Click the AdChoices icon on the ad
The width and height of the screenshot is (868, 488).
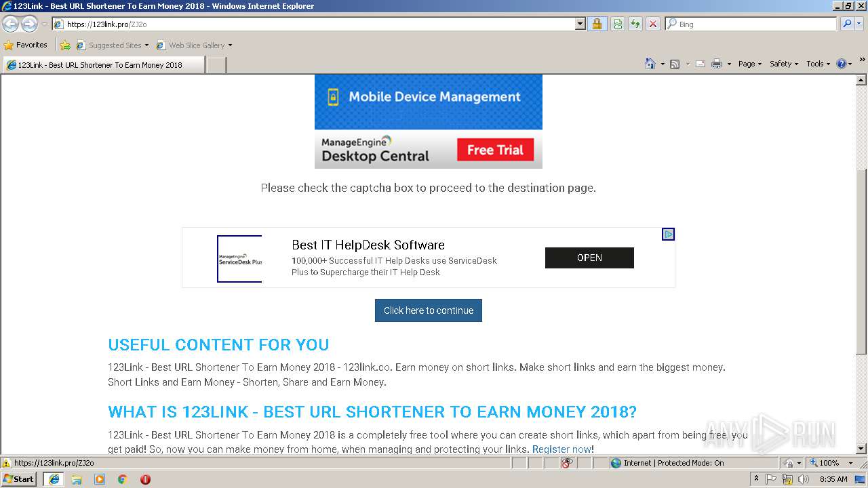click(x=668, y=235)
